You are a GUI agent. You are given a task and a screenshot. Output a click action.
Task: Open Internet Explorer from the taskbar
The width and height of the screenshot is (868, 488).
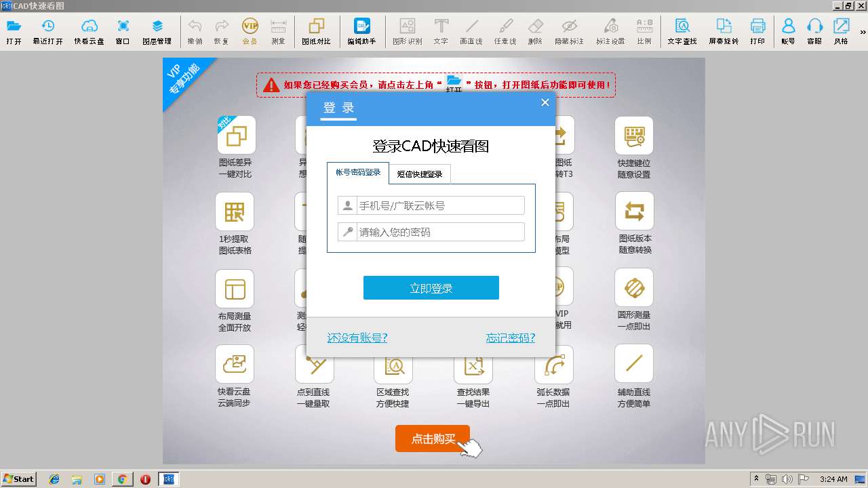click(x=54, y=479)
